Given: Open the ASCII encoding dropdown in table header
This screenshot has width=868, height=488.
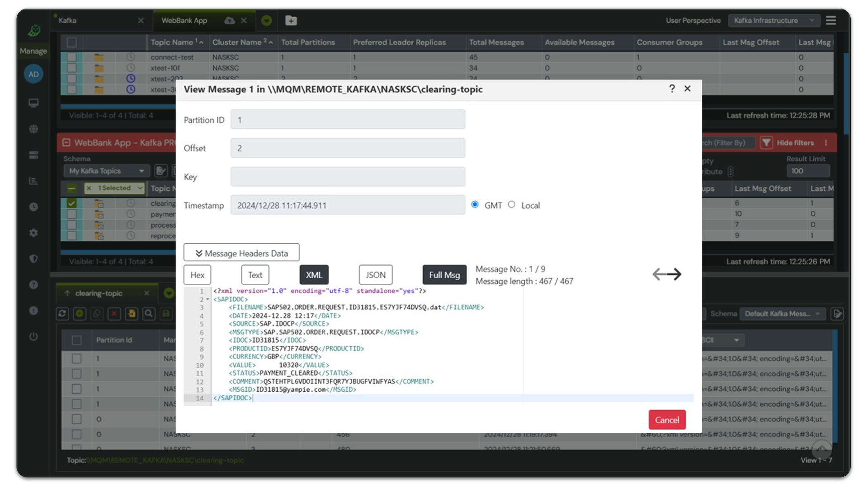Looking at the screenshot, I should click(722, 340).
